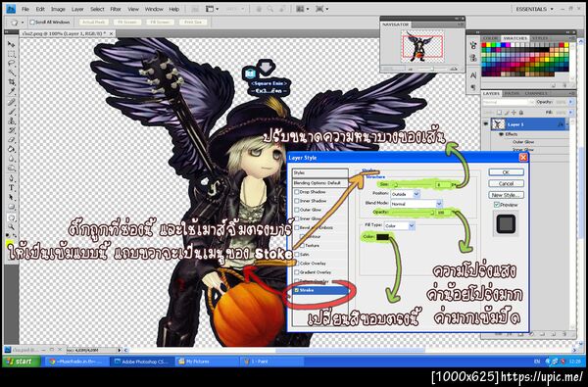Click the New Style button
The width and height of the screenshot is (588, 387).
[506, 195]
